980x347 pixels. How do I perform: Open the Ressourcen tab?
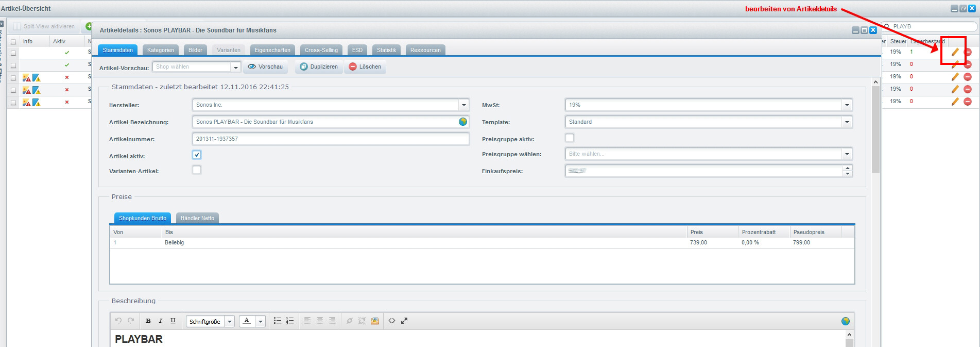click(x=425, y=50)
